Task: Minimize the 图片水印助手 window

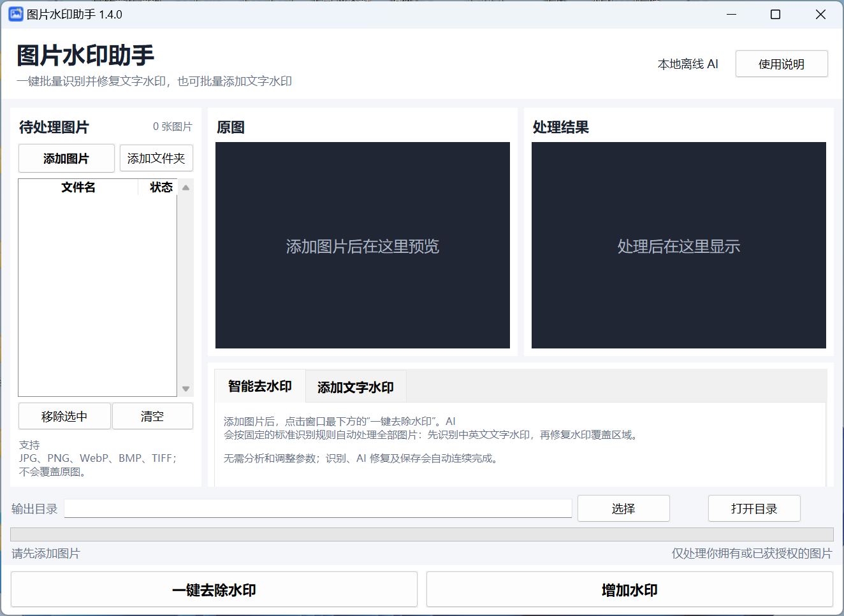Action: pos(732,14)
